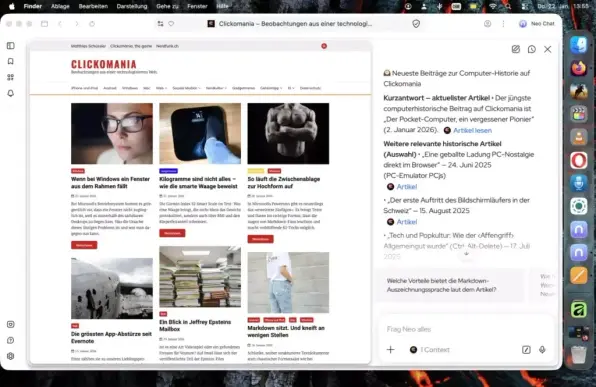Open the help question-mark icon in sidebar
The width and height of the screenshot is (596, 387).
pyautogui.click(x=11, y=340)
